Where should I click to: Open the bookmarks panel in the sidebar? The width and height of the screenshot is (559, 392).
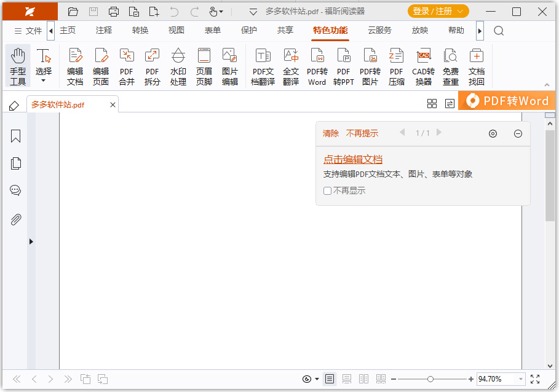click(15, 136)
